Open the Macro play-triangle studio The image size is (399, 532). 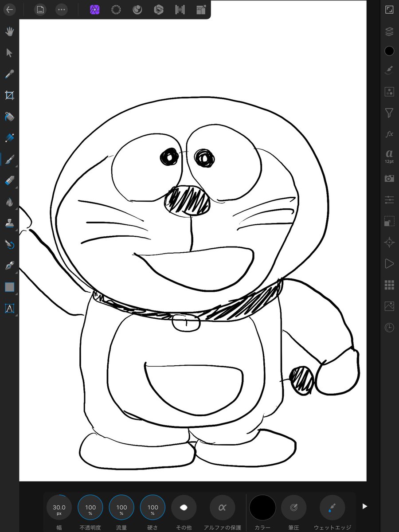pos(389,264)
